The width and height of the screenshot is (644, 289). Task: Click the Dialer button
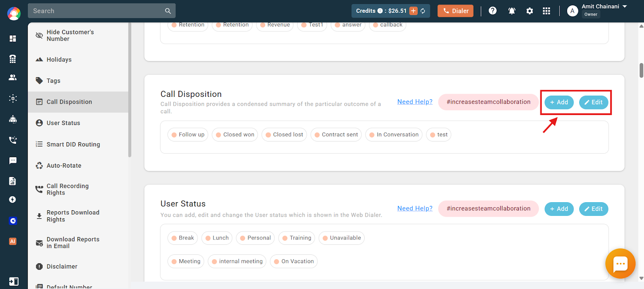point(456,11)
